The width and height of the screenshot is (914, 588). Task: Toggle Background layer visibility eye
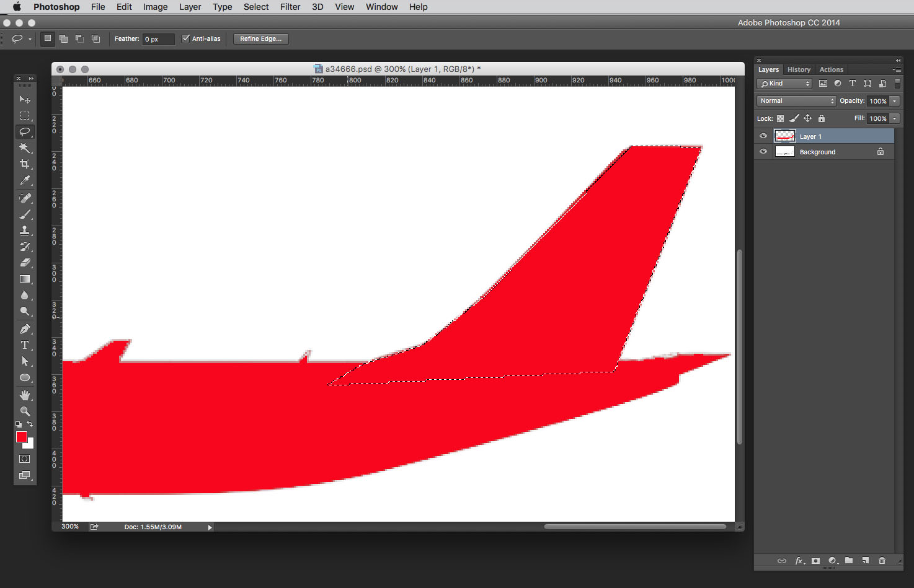pyautogui.click(x=763, y=152)
